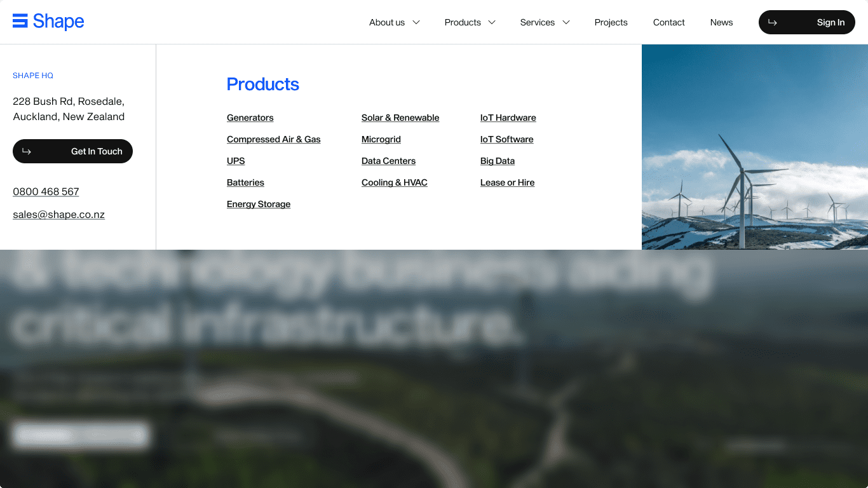Viewport: 868px width, 488px height.
Task: Click the Get In Touch label
Action: pyautogui.click(x=97, y=151)
